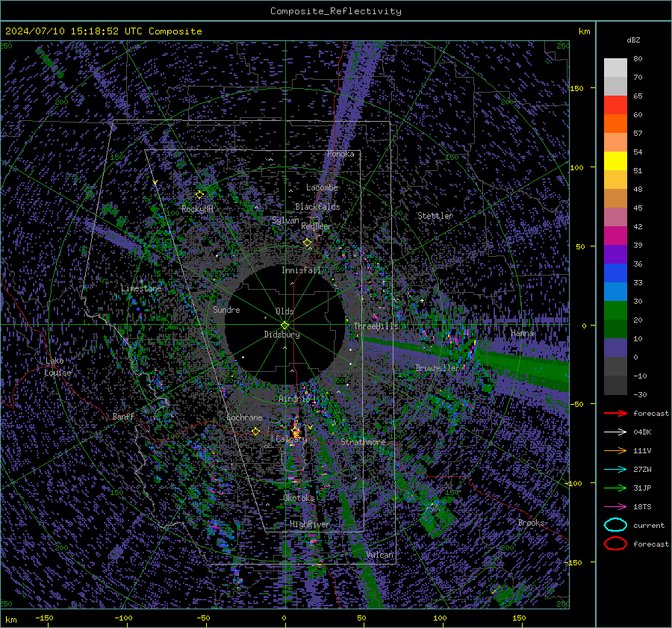Select the slate 10 dBZ color swatch
672x628 pixels.
click(615, 348)
